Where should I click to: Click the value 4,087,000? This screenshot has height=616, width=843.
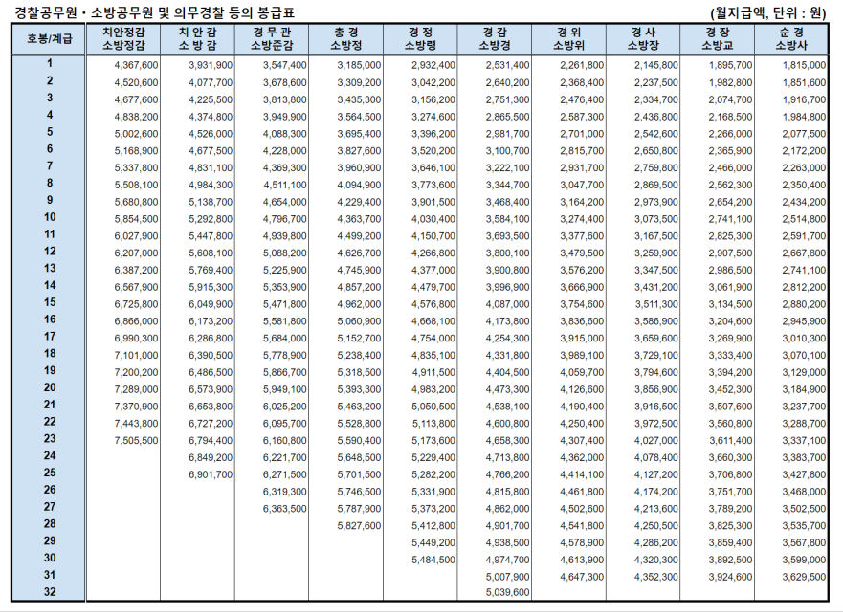[507, 304]
